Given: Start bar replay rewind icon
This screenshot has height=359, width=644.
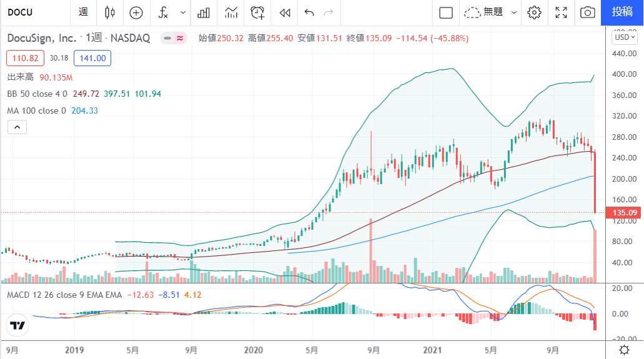Looking at the screenshot, I should click(x=285, y=12).
